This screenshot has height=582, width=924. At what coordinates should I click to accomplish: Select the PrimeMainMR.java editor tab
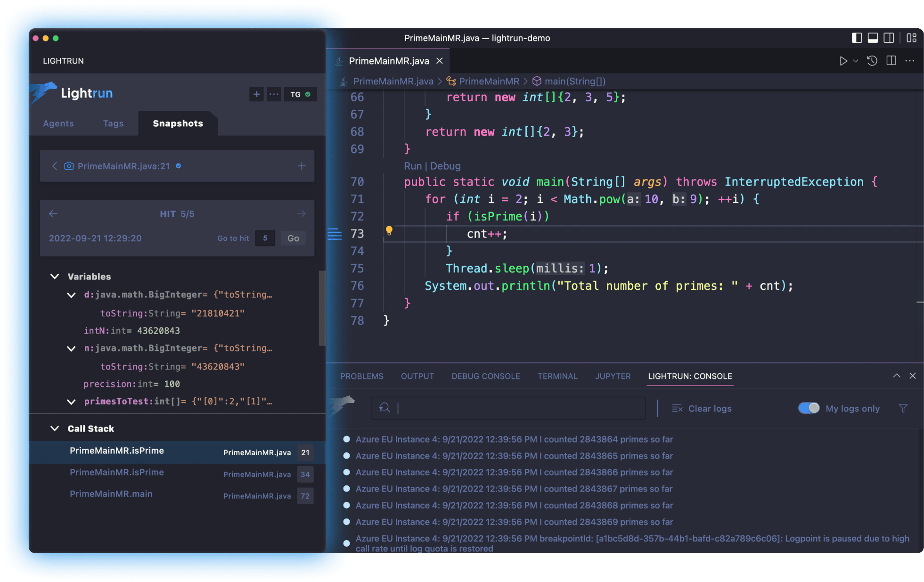point(389,61)
